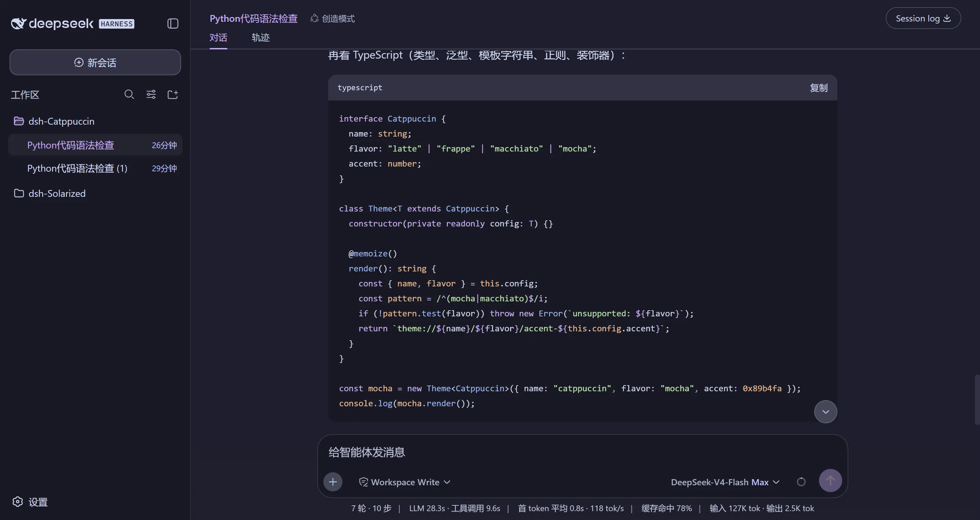Send message with arrow-up button
This screenshot has width=980, height=520.
pos(831,481)
